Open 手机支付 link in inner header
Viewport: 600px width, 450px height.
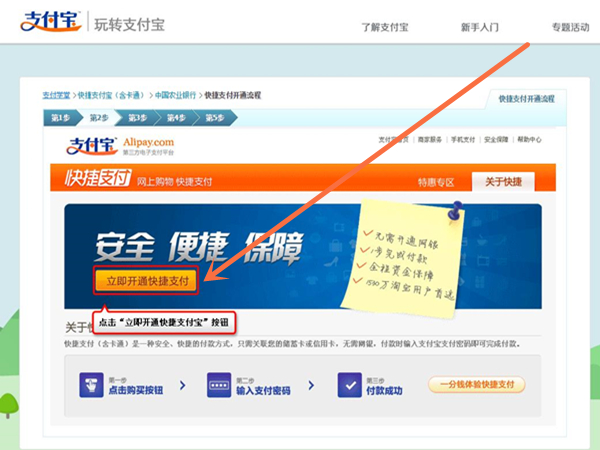pos(463,140)
